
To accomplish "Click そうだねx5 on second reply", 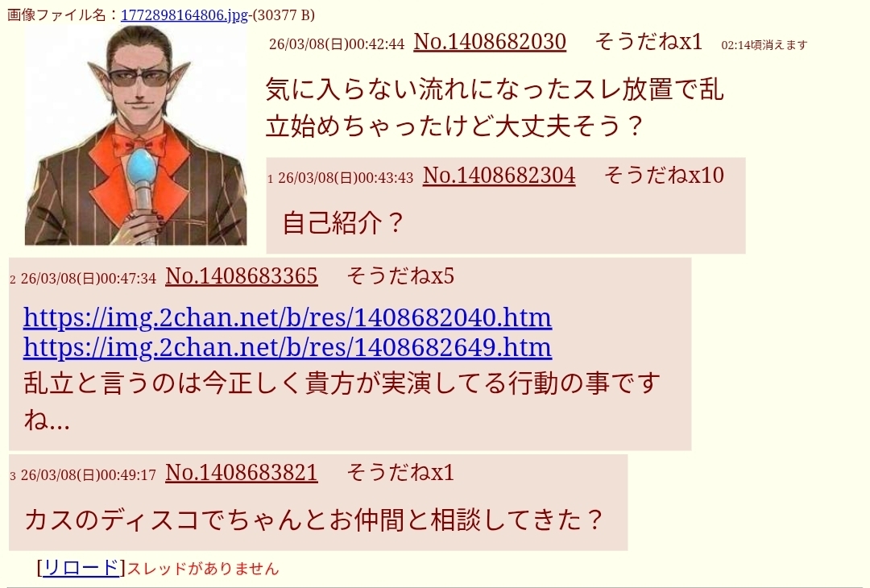I will (x=400, y=275).
